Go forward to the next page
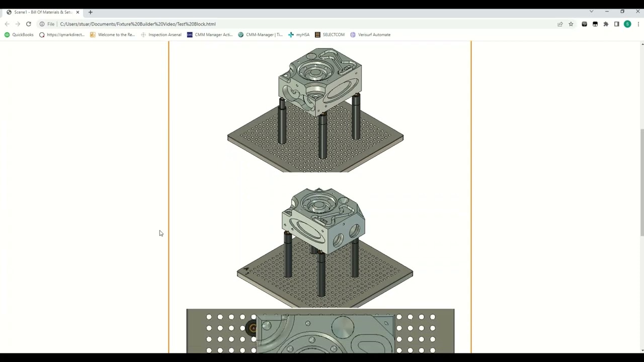Image resolution: width=644 pixels, height=362 pixels. 18,24
